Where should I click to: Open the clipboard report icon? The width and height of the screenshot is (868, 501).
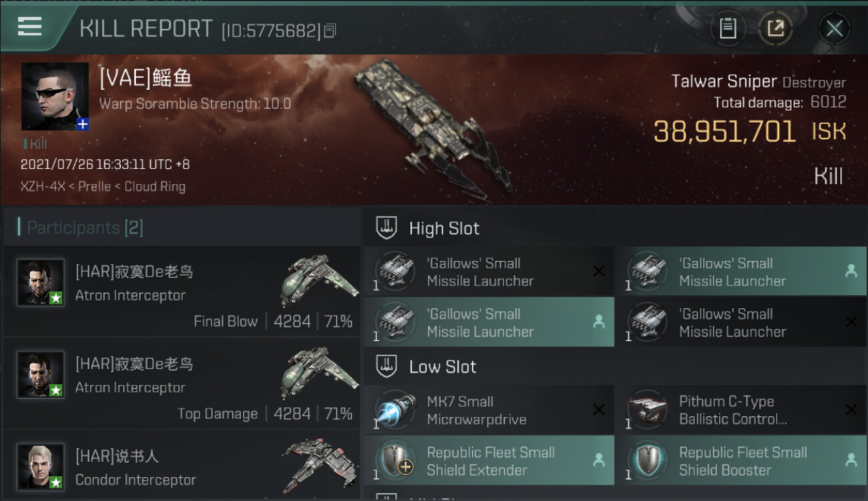pyautogui.click(x=728, y=28)
